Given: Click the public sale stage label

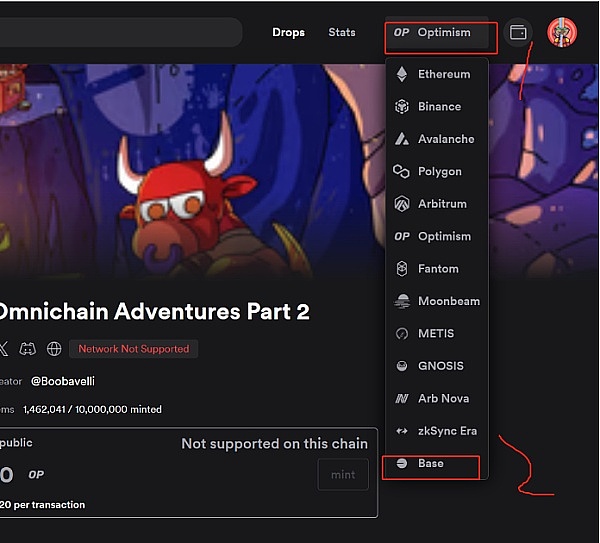Looking at the screenshot, I should pyautogui.click(x=16, y=443).
